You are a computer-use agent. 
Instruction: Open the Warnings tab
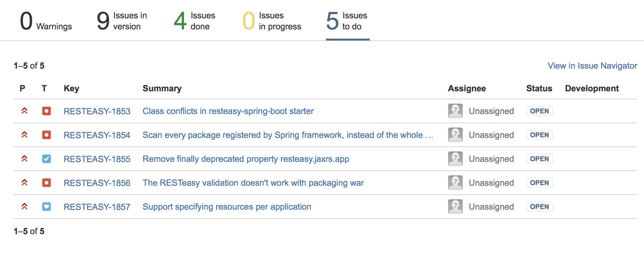pyautogui.click(x=46, y=21)
